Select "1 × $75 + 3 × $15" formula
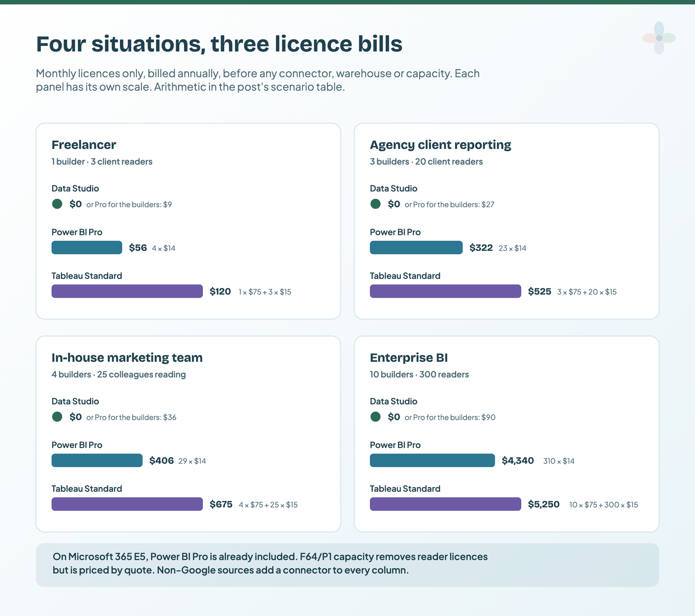The width and height of the screenshot is (695, 616). (265, 292)
